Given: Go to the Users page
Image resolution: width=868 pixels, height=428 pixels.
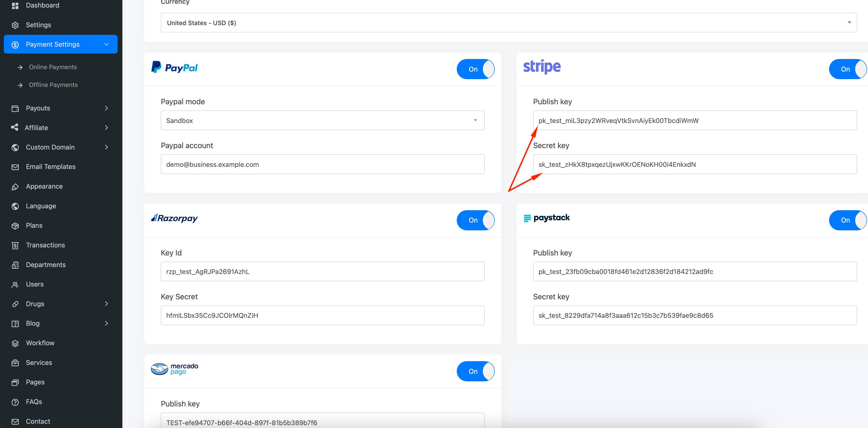Looking at the screenshot, I should (35, 284).
